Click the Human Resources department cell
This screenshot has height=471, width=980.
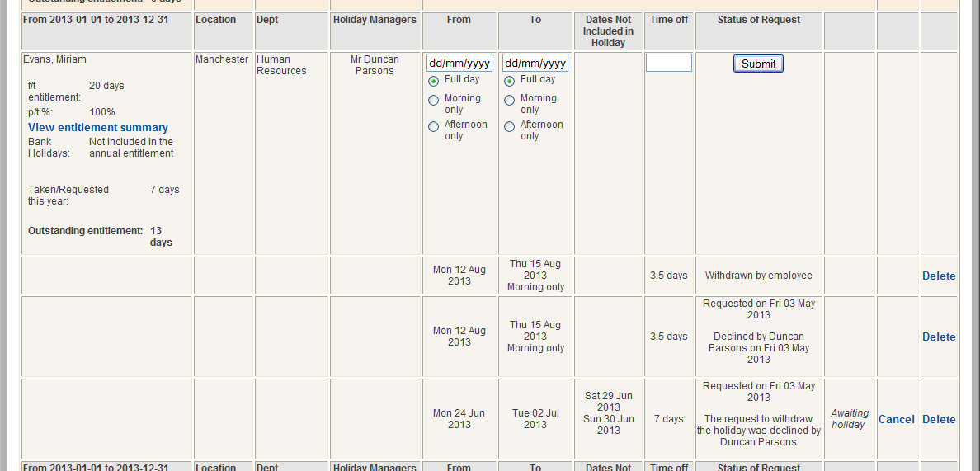coord(281,65)
